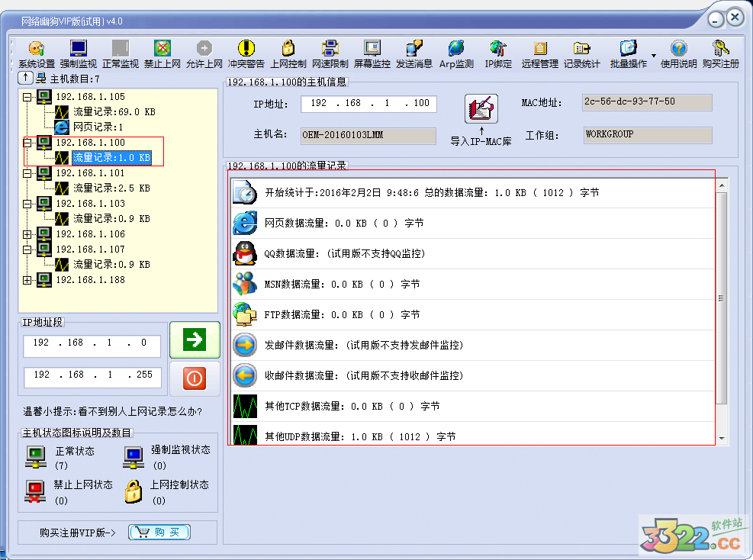Select 流量记录:2.5 KB entry
This screenshot has width=753, height=560.
[x=111, y=188]
